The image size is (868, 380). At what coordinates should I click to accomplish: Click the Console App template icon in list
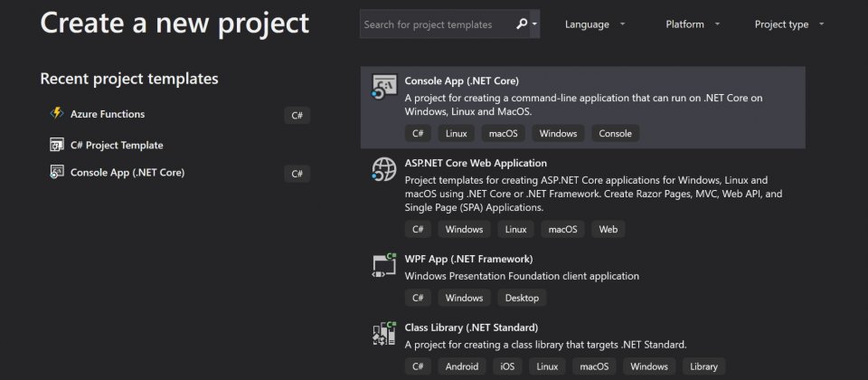384,87
